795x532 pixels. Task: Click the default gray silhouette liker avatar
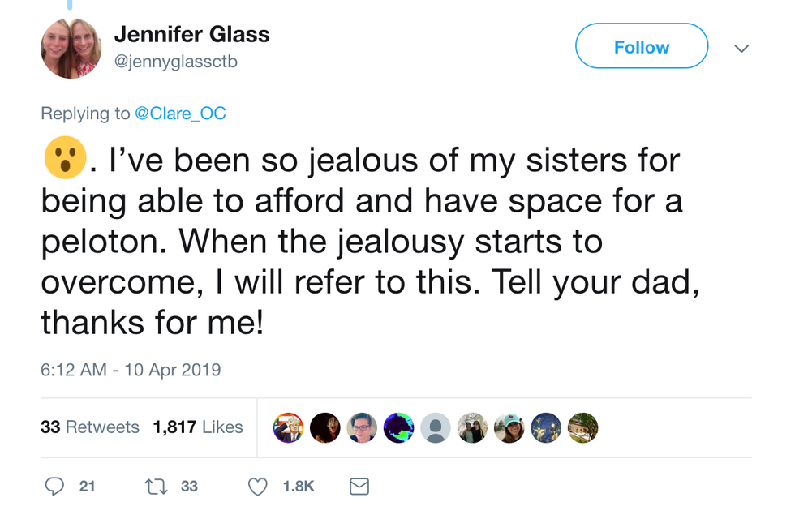coord(436,427)
